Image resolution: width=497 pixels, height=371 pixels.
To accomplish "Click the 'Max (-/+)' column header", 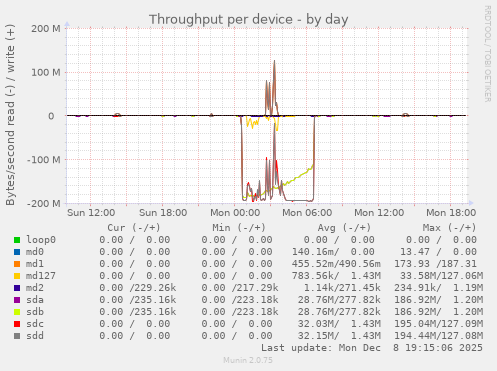I will tap(450, 228).
